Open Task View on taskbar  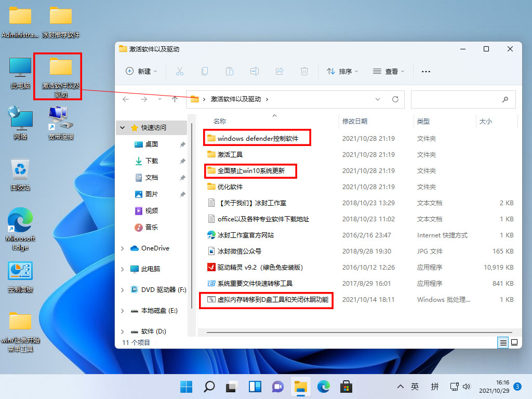[x=232, y=387]
